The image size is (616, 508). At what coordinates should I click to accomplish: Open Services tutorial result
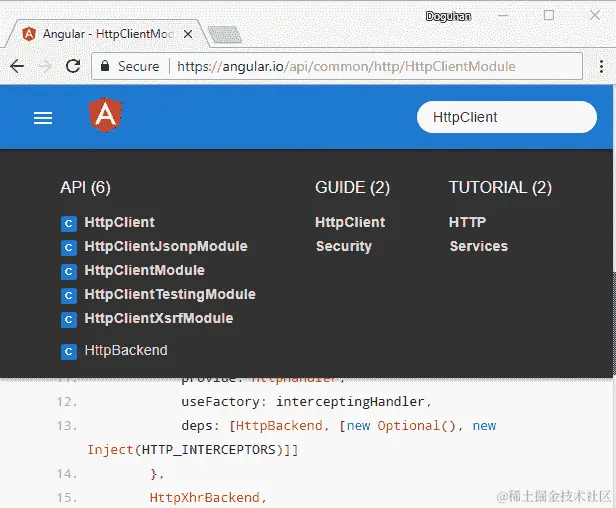coord(479,246)
